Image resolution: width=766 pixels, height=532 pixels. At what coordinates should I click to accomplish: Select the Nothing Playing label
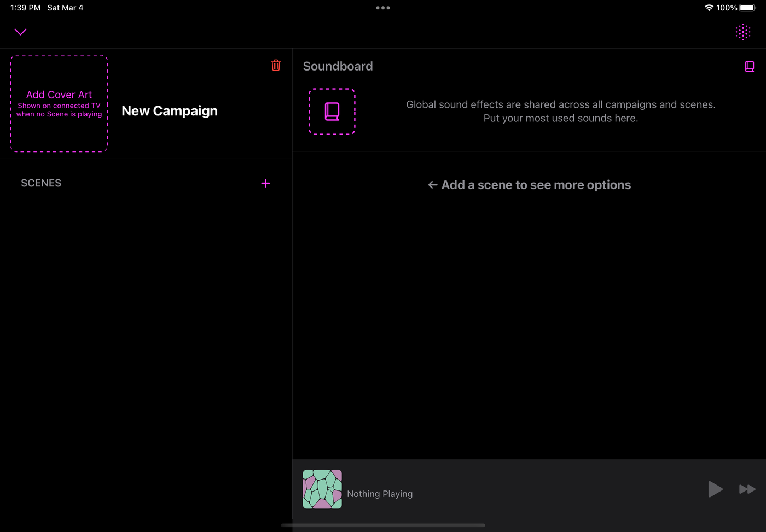pyautogui.click(x=380, y=494)
